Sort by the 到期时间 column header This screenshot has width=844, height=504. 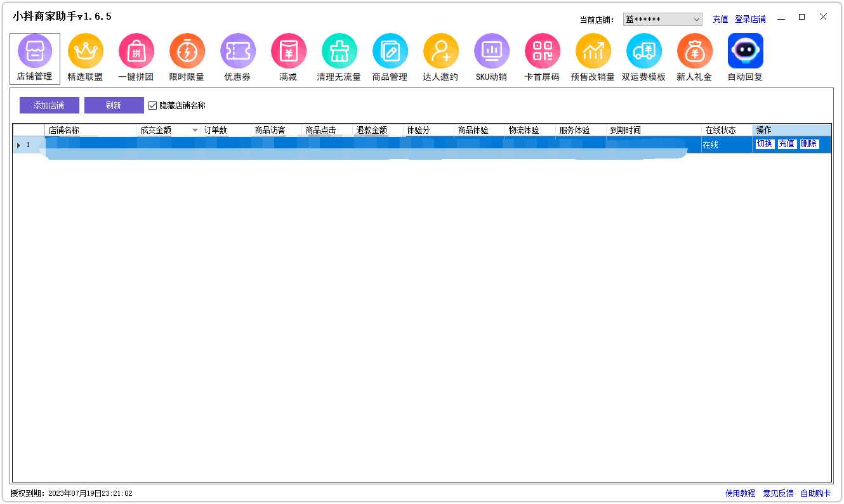pyautogui.click(x=653, y=131)
